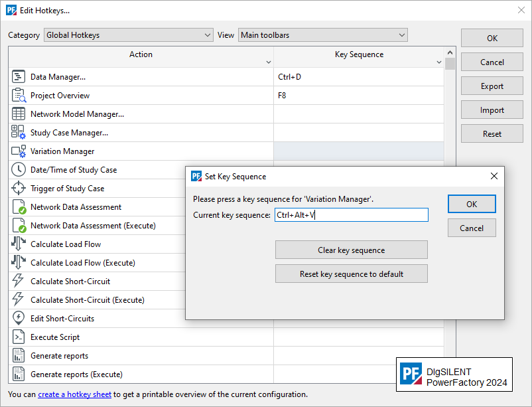Click the Execute Script terminal icon
This screenshot has height=407, width=532.
pyautogui.click(x=19, y=337)
